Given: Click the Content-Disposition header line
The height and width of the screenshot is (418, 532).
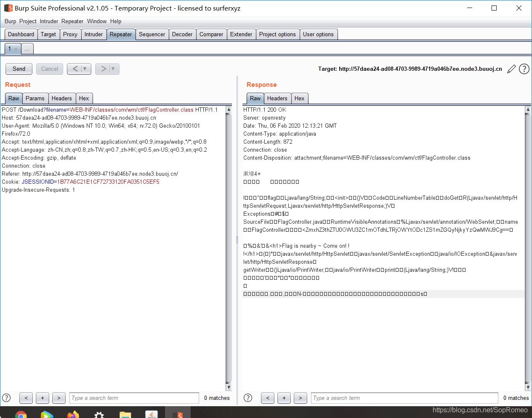Looking at the screenshot, I should [357, 158].
